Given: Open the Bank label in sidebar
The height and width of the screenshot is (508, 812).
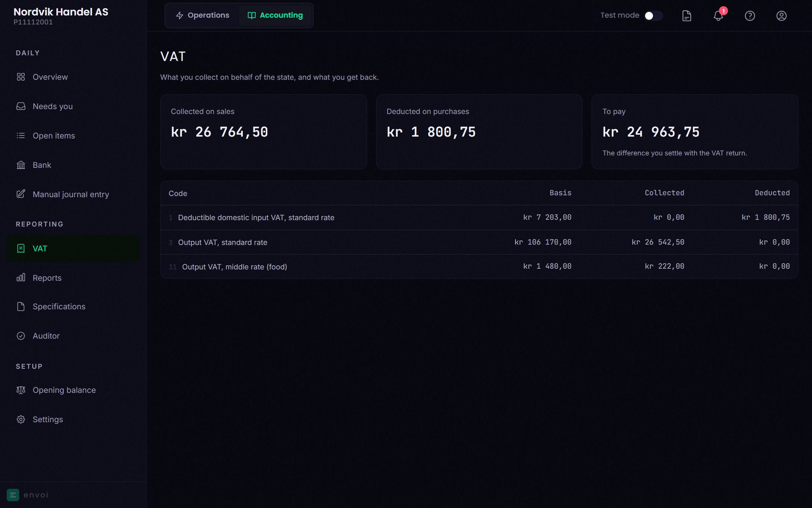Looking at the screenshot, I should pyautogui.click(x=42, y=165).
